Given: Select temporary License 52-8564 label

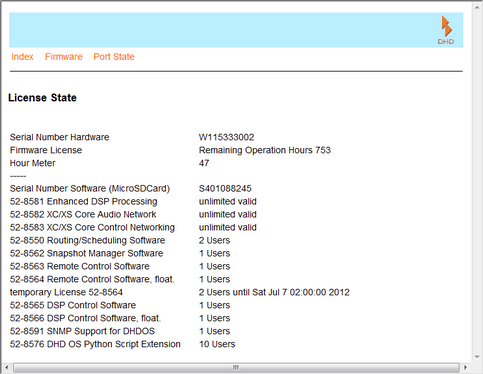Looking at the screenshot, I should pos(66,292).
